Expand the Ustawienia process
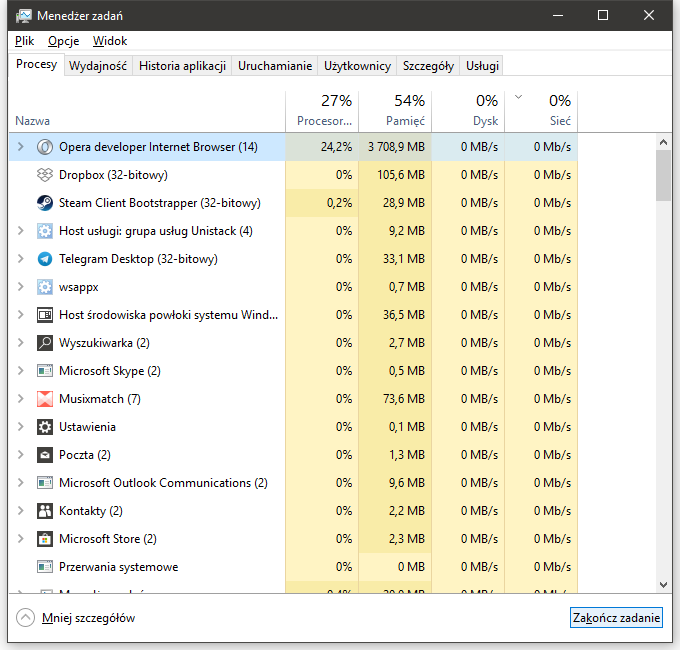 coord(20,427)
